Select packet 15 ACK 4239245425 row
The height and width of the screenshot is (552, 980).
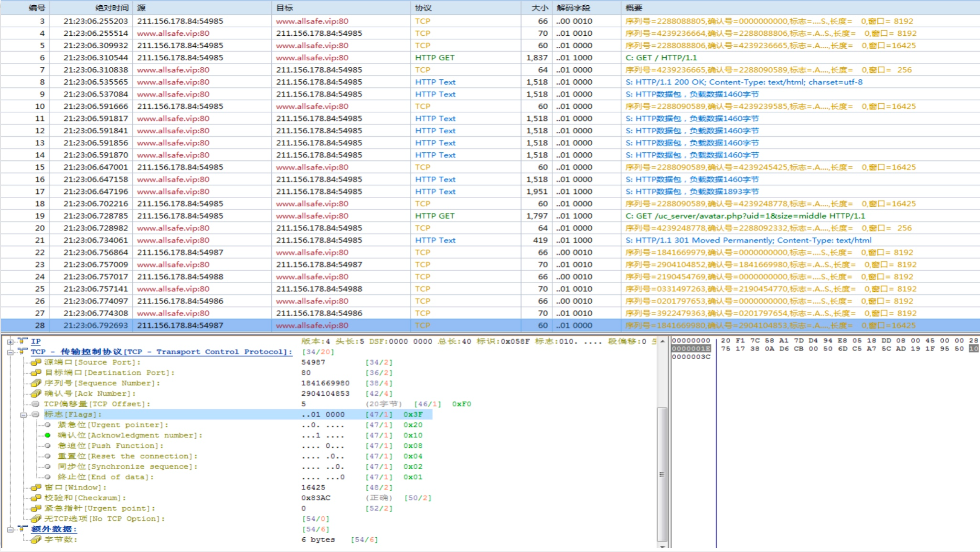coord(490,167)
